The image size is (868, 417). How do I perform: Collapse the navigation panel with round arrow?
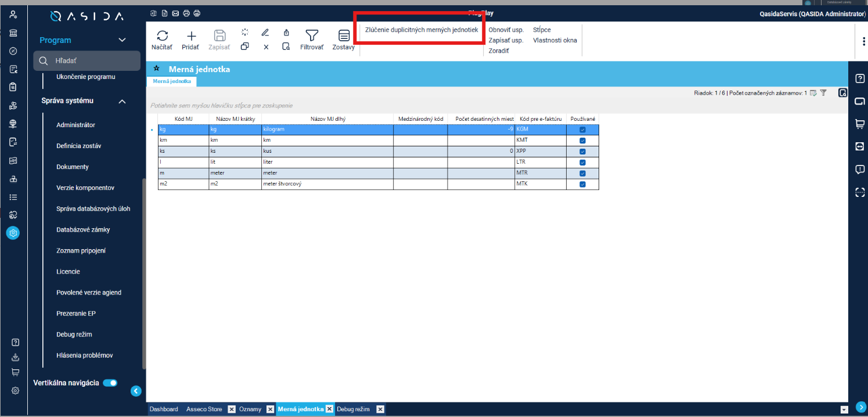click(136, 391)
